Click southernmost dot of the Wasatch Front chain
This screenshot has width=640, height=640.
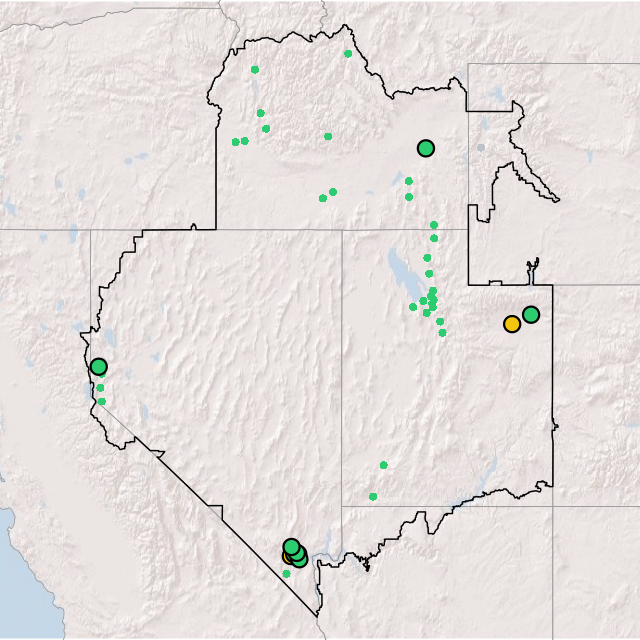pyautogui.click(x=442, y=333)
